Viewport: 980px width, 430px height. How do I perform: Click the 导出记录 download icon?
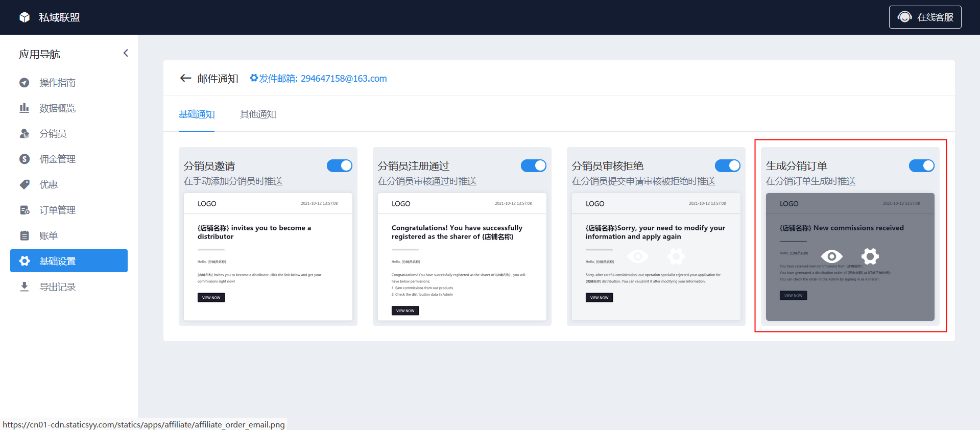click(25, 286)
